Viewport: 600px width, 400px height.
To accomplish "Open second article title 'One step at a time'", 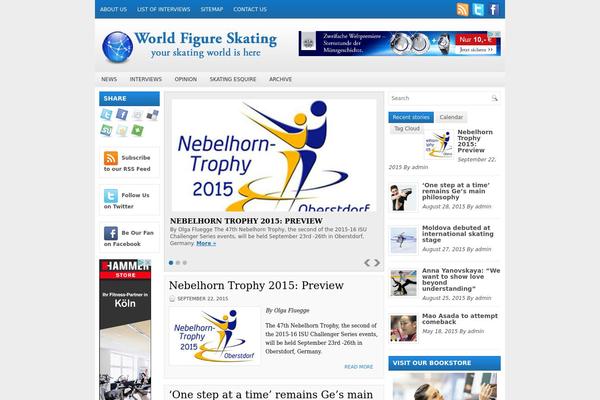I will [271, 394].
